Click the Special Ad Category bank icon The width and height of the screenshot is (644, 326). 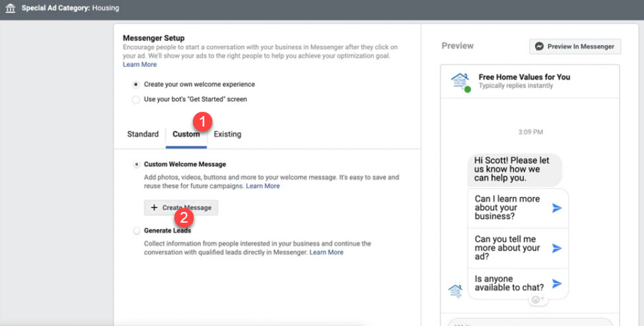click(10, 9)
